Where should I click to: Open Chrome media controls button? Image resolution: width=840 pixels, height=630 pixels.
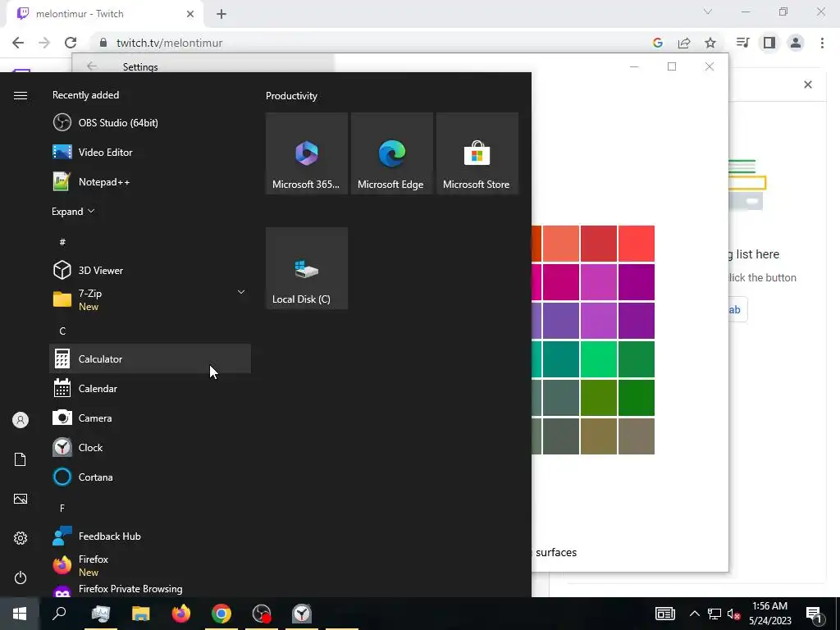(743, 43)
